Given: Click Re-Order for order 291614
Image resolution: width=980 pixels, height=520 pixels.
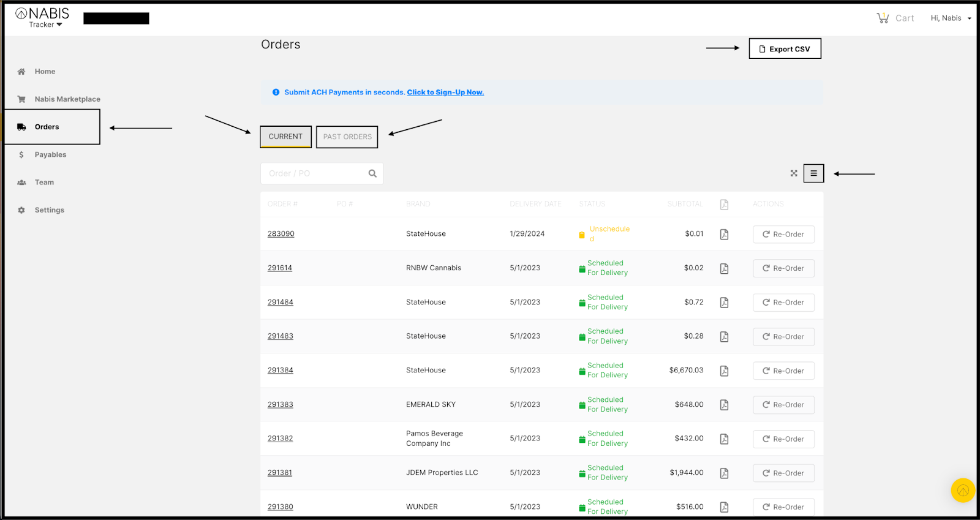Looking at the screenshot, I should pos(783,268).
